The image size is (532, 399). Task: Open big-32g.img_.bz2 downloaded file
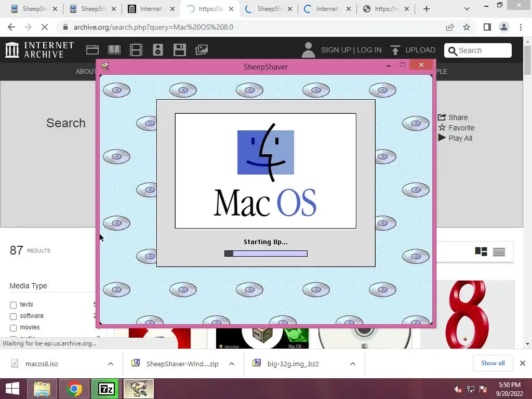click(x=293, y=364)
